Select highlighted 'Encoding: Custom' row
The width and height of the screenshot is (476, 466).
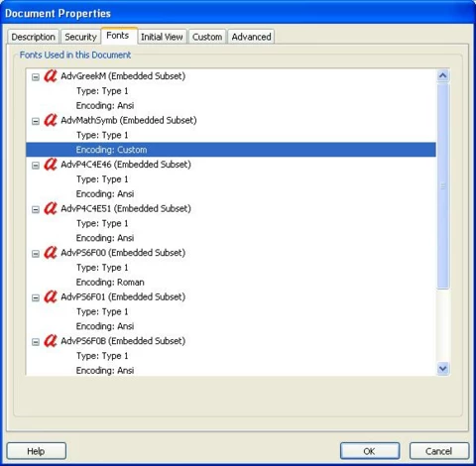tap(231, 150)
